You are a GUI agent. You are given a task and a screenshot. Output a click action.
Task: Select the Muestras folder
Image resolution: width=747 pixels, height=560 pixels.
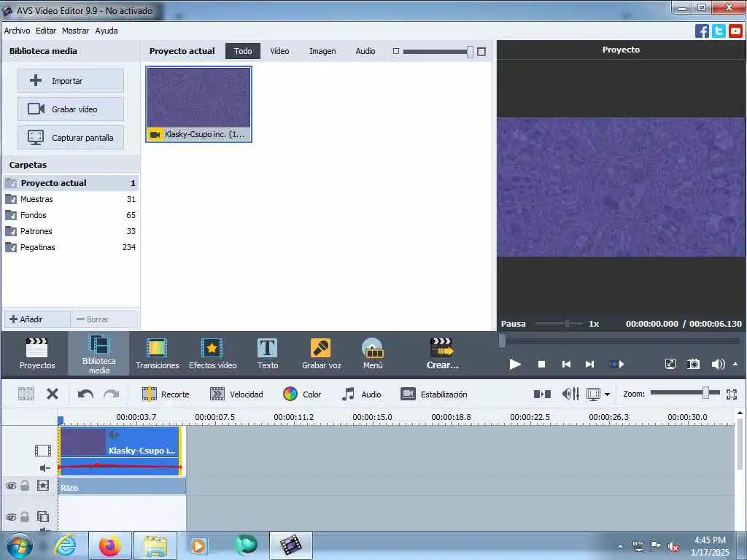pos(71,199)
